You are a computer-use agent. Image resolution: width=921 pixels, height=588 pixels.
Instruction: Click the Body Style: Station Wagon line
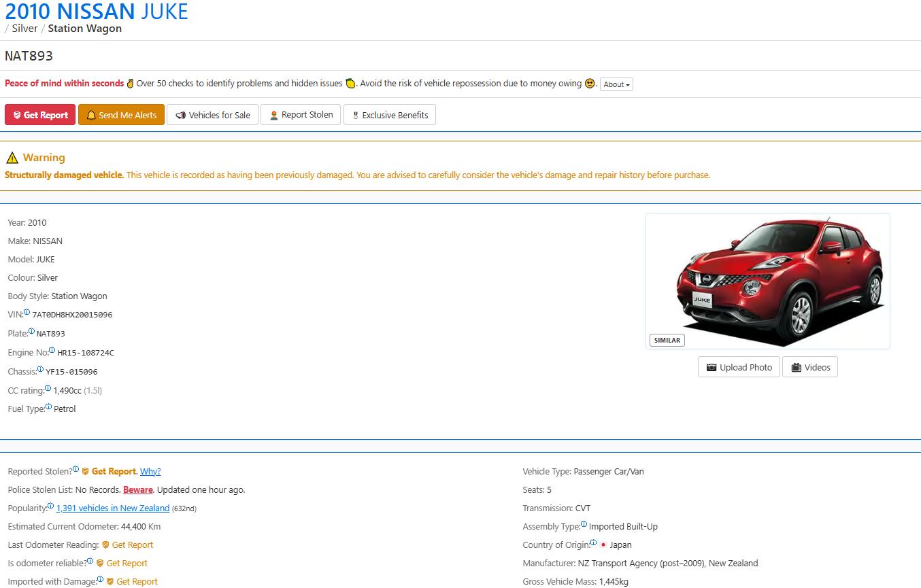click(x=57, y=296)
